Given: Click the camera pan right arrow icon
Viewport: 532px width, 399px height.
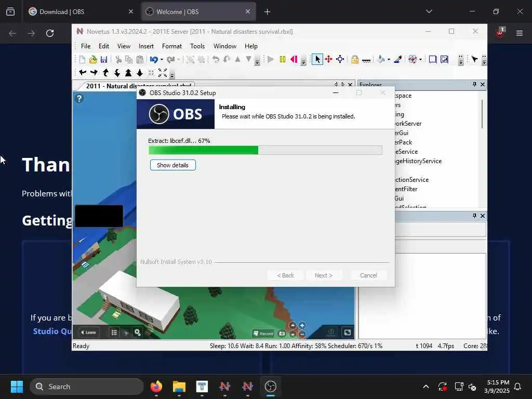Looking at the screenshot, I should pos(94,73).
